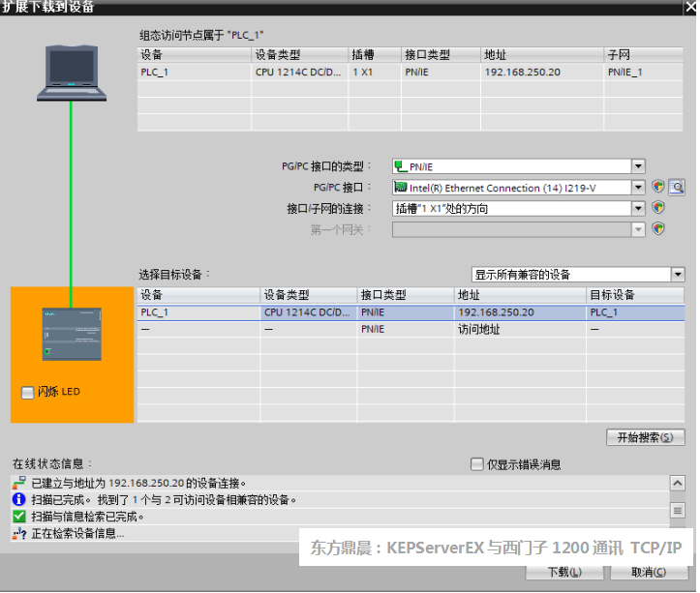Click scroll-up arrow of status message list
Screen dimensions: 700x593
678,484
